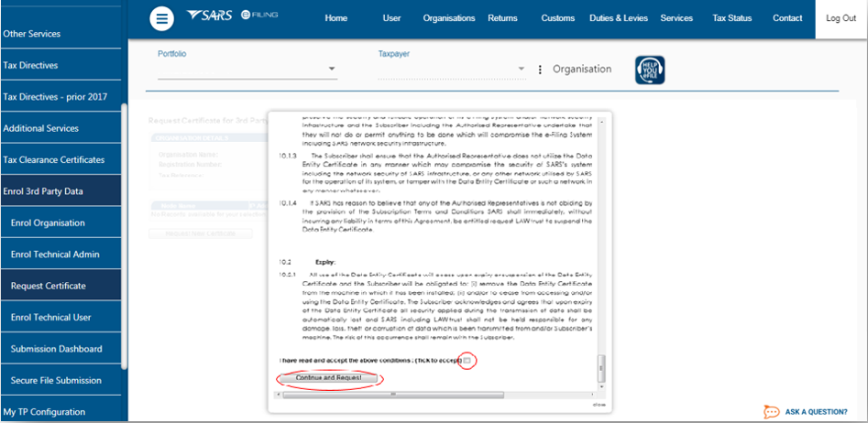This screenshot has height=423, width=868.
Task: Click the ASK A QUESTION? link
Action: coord(816,412)
